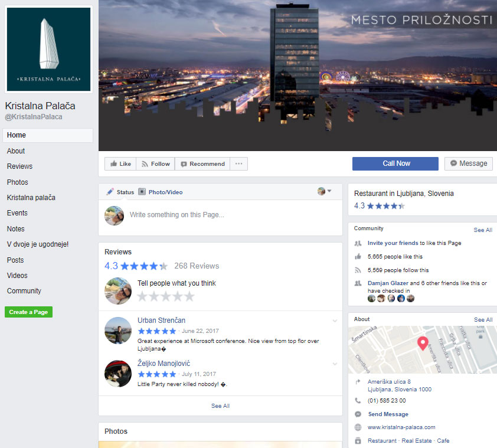Click the phone icon beside (01) 585 23 00
Image resolution: width=497 pixels, height=448 pixels.
(358, 400)
